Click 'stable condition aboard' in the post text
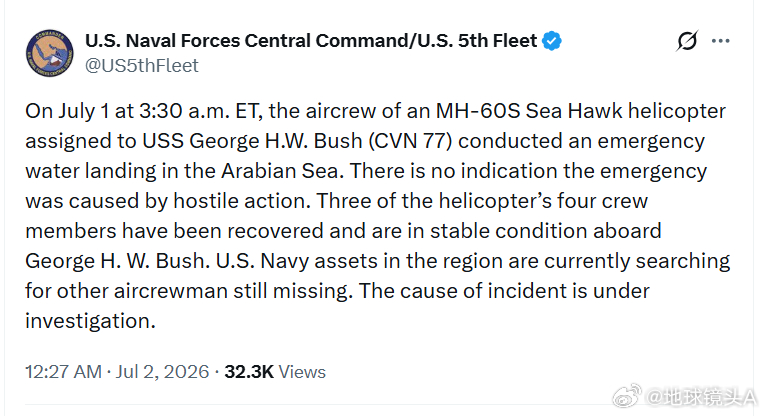This screenshot has height=416, width=765. [545, 231]
